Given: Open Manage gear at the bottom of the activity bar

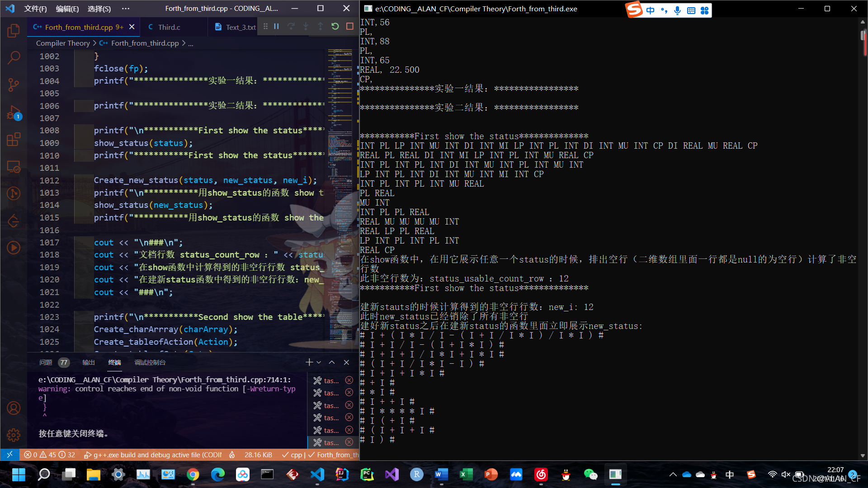Looking at the screenshot, I should click(x=14, y=435).
